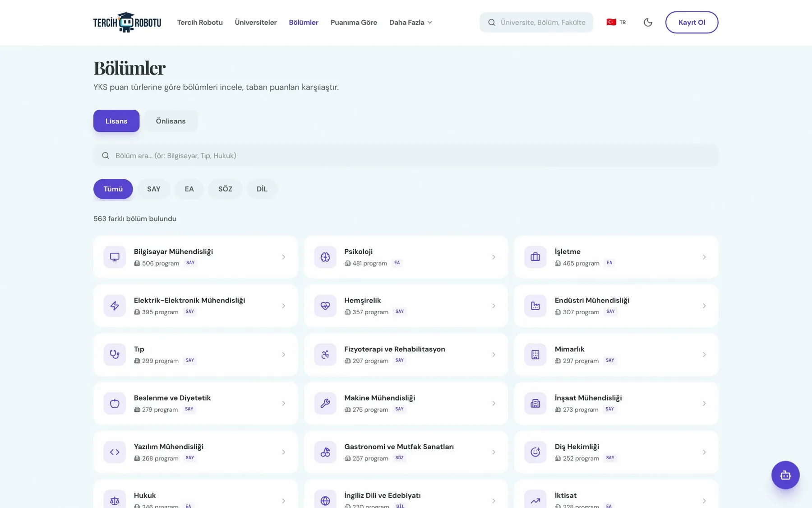The height and width of the screenshot is (508, 812).
Task: Toggle dark mode moon icon
Action: pyautogui.click(x=648, y=22)
